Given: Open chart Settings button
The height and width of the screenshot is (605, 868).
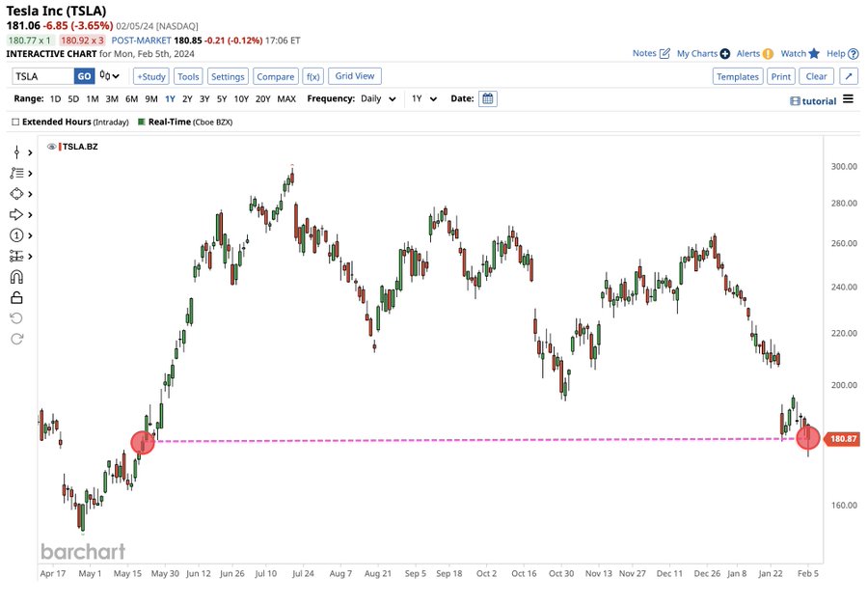Looking at the screenshot, I should (228, 76).
